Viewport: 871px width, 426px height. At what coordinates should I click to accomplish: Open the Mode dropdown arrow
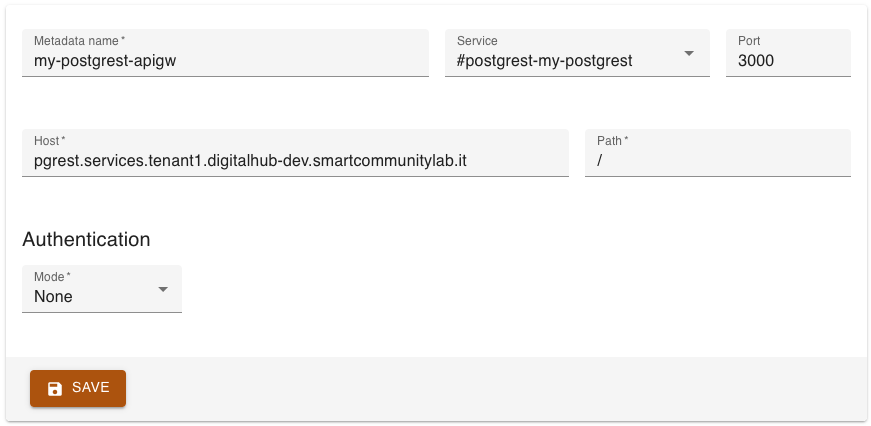pos(163,289)
